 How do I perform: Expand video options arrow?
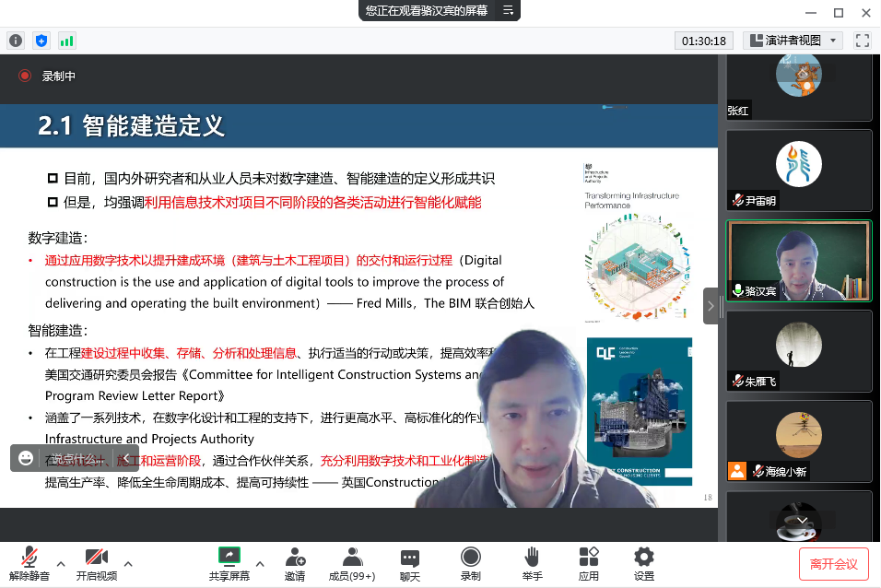[x=128, y=563]
